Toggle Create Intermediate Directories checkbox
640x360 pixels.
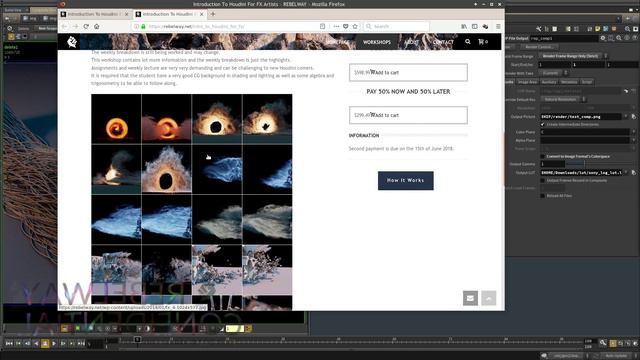[x=542, y=124]
